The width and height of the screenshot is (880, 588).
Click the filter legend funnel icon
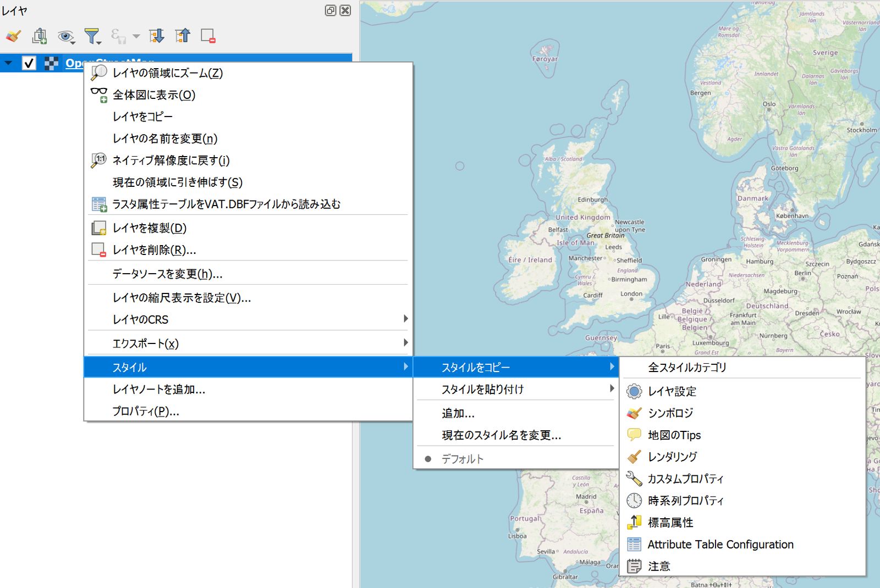[92, 36]
